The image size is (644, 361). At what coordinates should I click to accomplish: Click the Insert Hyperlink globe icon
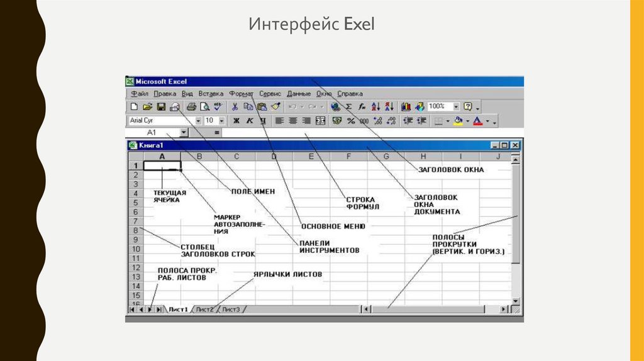point(335,107)
